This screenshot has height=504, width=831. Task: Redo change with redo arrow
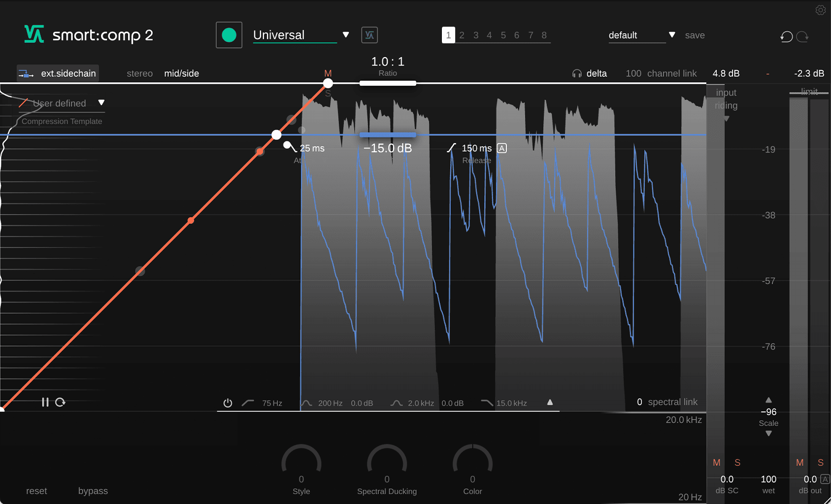(x=802, y=36)
